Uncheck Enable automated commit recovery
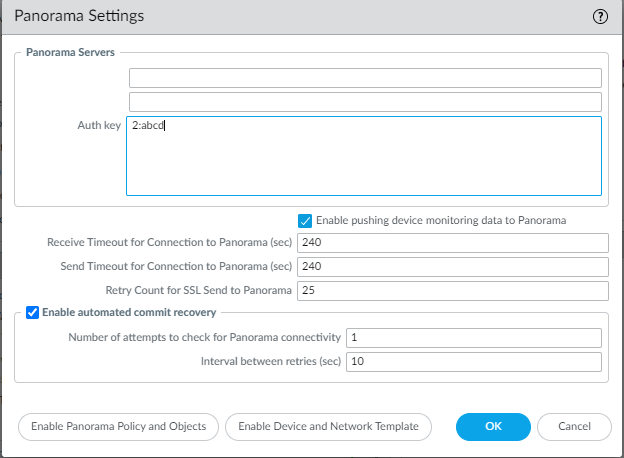 pos(32,313)
